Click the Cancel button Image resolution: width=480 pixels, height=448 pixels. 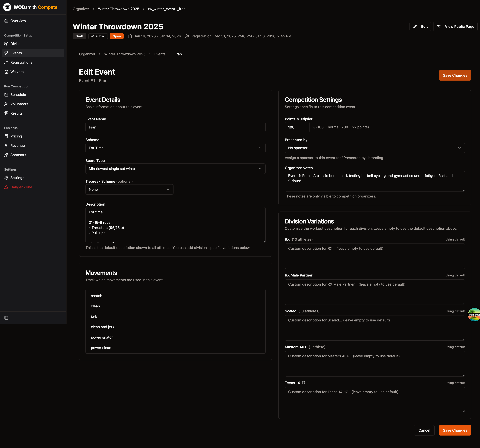coord(424,430)
